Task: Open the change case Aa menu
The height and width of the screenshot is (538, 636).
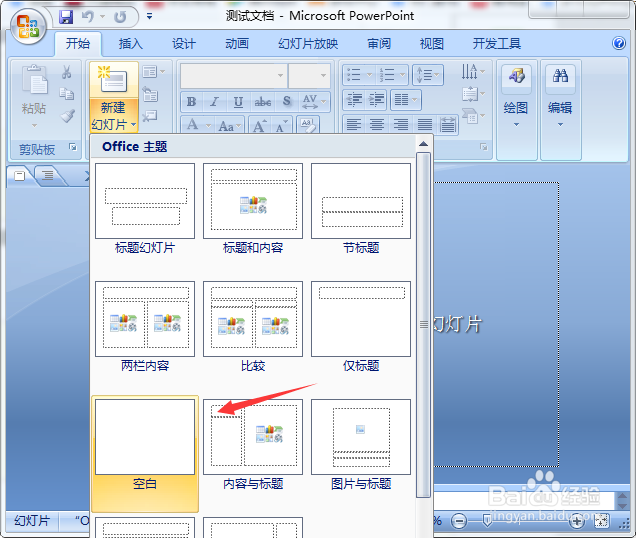Action: pyautogui.click(x=229, y=126)
